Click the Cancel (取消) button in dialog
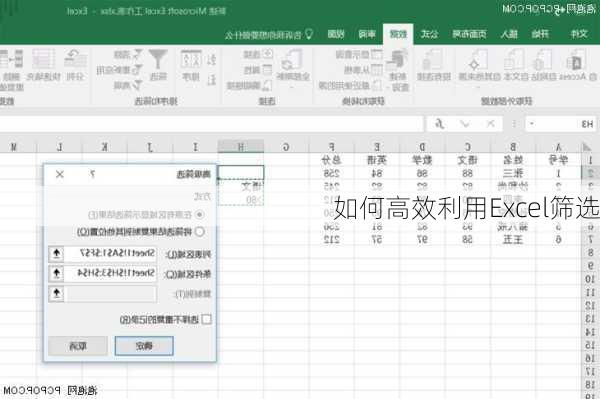The width and height of the screenshot is (600, 399). click(x=78, y=346)
